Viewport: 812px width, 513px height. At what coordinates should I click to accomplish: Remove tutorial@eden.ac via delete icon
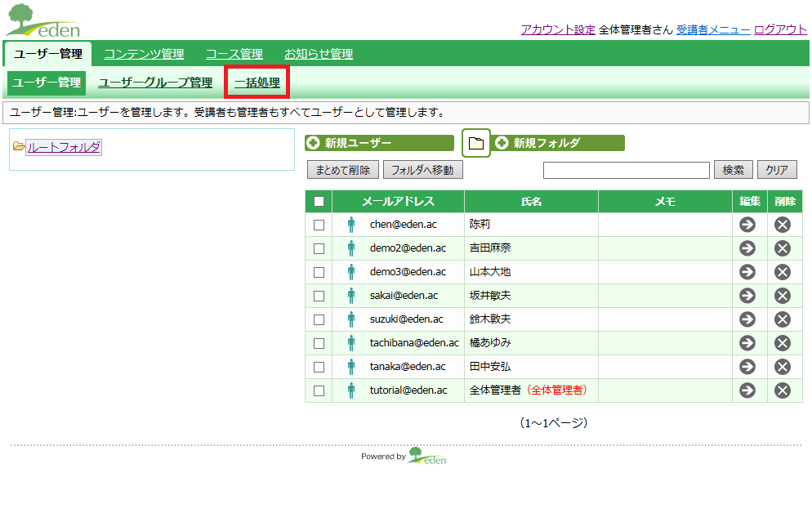[783, 390]
